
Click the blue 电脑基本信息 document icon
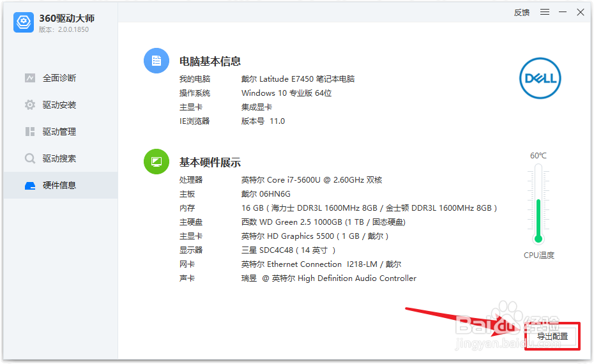coord(156,61)
